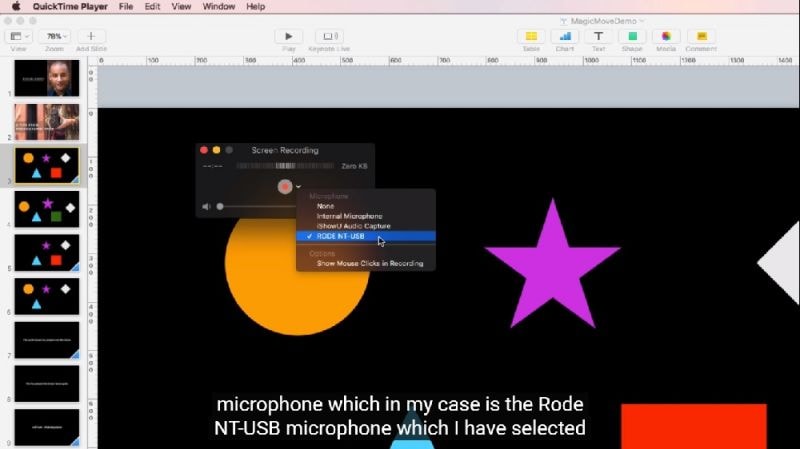Select slide 9 thumbnail
This screenshot has height=449, width=800.
tap(47, 428)
